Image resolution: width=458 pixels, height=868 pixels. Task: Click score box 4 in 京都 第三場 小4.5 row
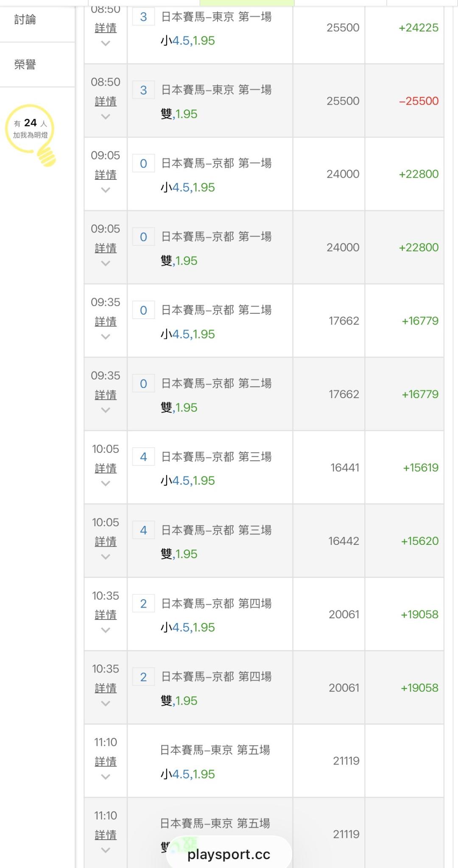[143, 457]
